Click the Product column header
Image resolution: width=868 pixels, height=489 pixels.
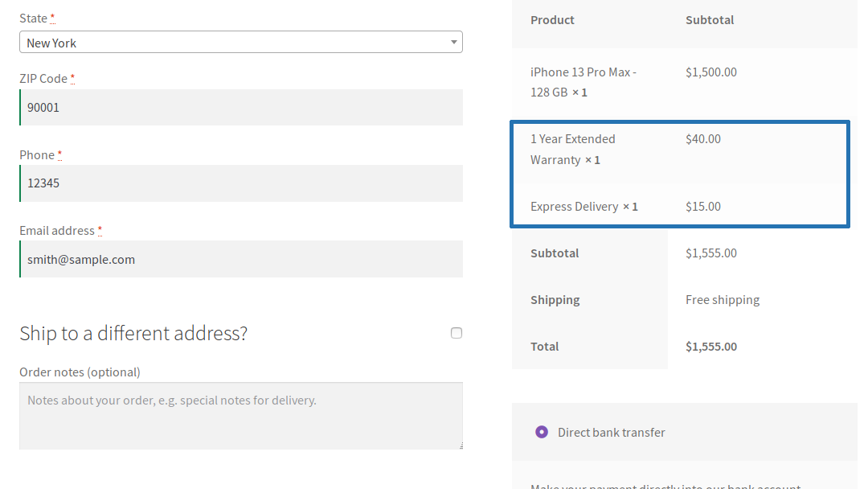click(552, 20)
